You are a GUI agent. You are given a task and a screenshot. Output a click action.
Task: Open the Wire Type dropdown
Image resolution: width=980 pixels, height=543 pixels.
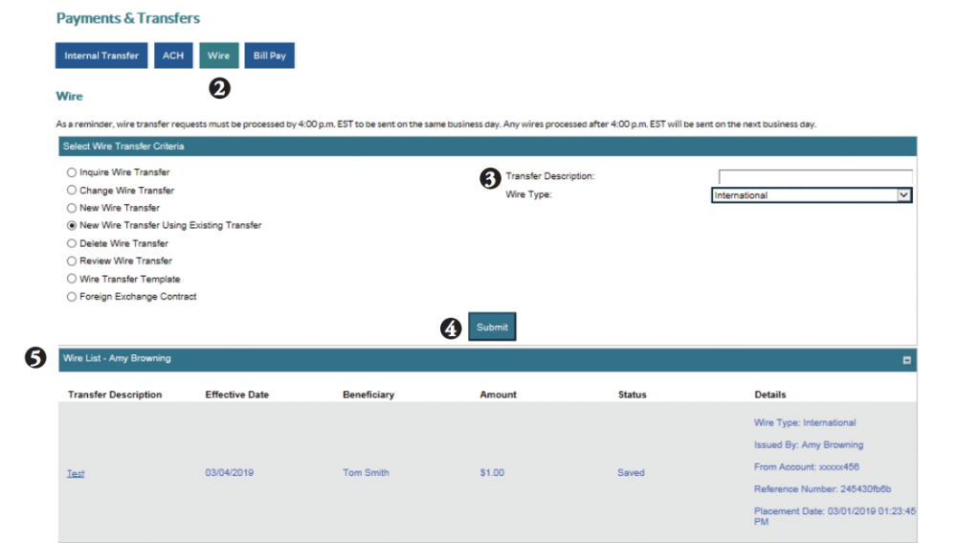(x=804, y=195)
